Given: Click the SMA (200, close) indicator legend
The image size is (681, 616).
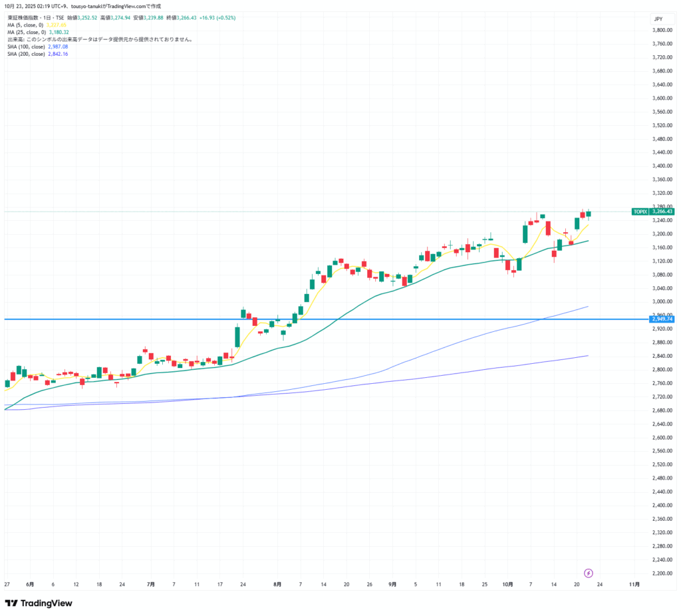Looking at the screenshot, I should click(27, 54).
